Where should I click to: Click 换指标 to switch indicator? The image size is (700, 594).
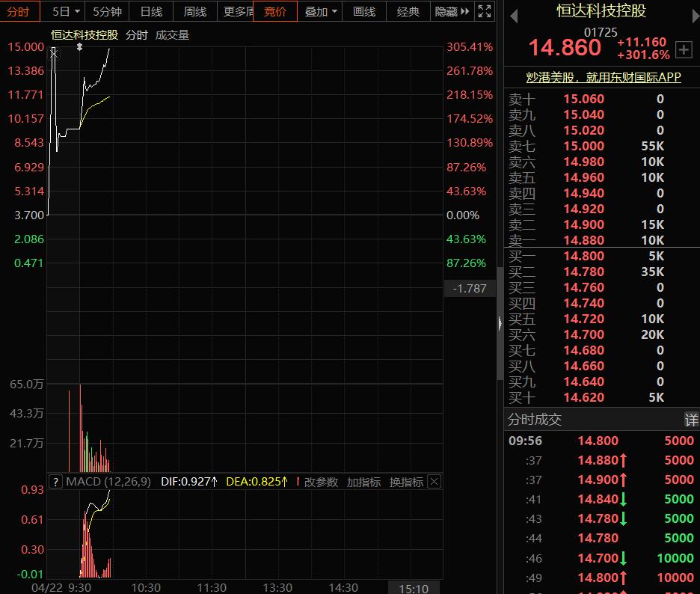coord(406,483)
